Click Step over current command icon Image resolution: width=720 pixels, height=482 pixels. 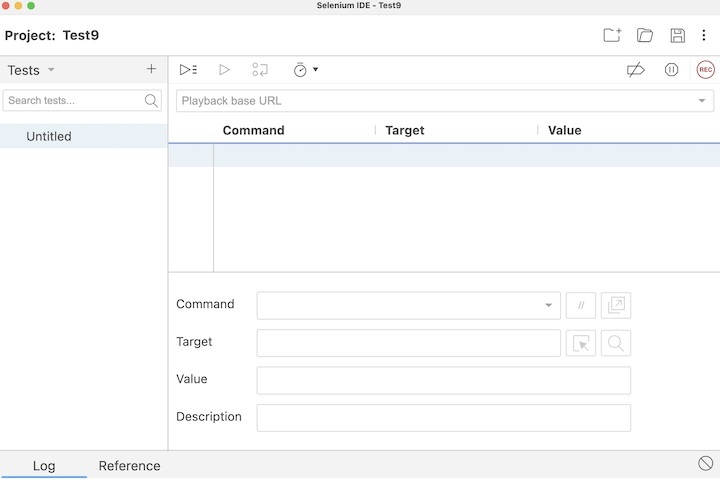pos(260,70)
